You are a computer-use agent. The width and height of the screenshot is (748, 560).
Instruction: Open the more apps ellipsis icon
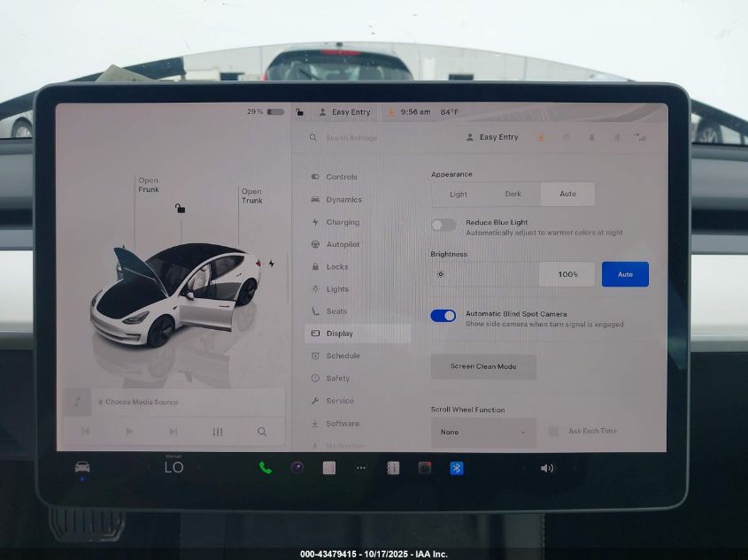point(360,468)
